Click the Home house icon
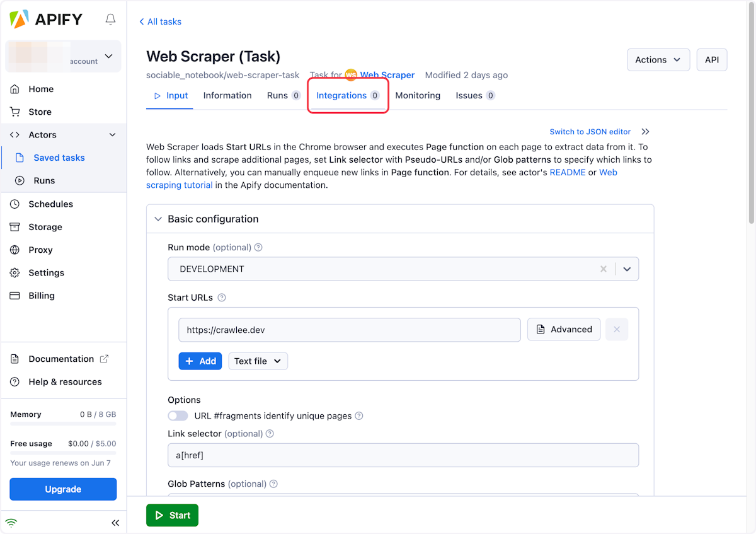 [x=15, y=89]
